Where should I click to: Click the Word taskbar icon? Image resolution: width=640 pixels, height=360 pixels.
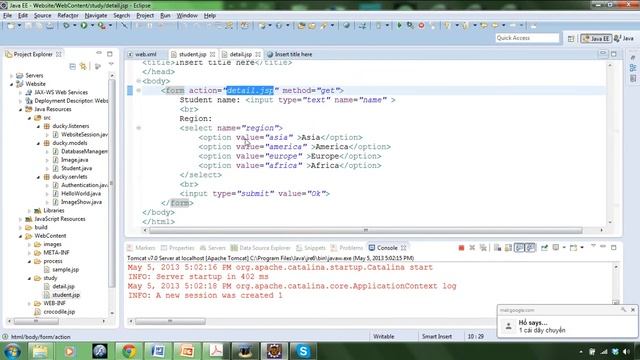(x=158, y=351)
